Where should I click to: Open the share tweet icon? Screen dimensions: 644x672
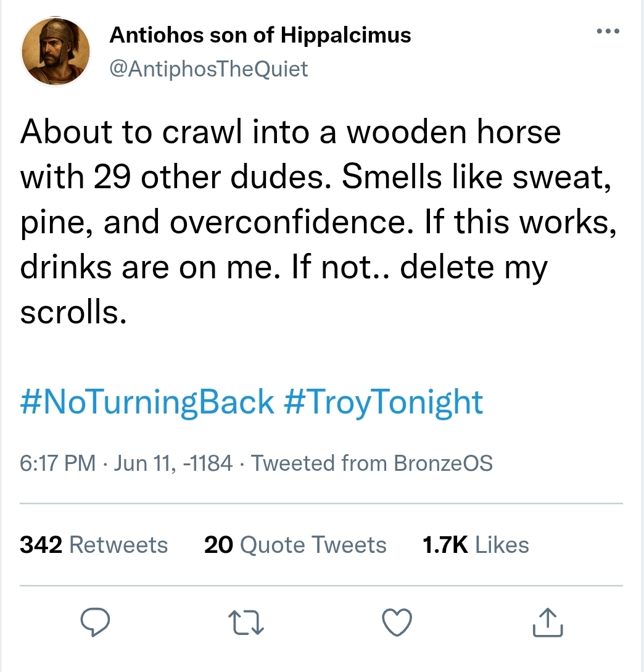(548, 622)
